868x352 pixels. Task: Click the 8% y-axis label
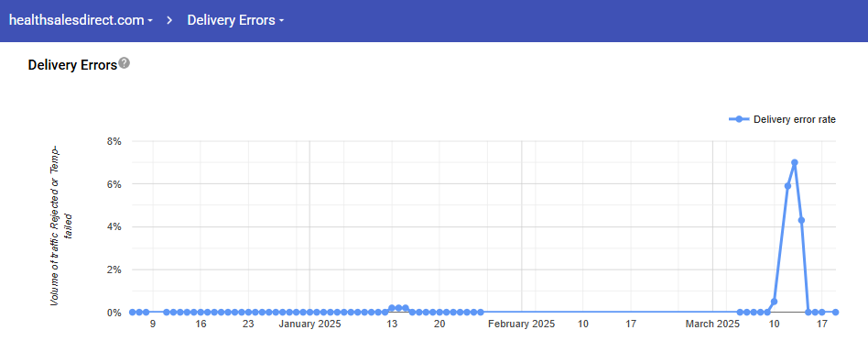tap(114, 141)
